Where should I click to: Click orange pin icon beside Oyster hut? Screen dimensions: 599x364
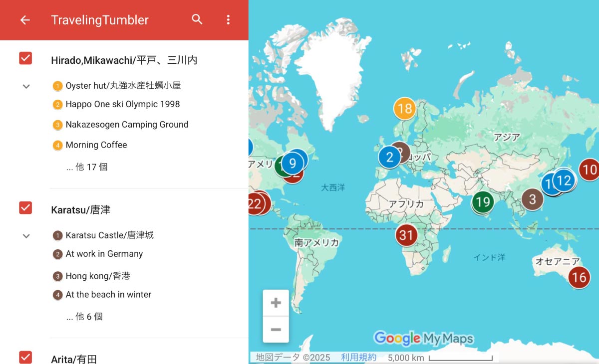point(57,86)
